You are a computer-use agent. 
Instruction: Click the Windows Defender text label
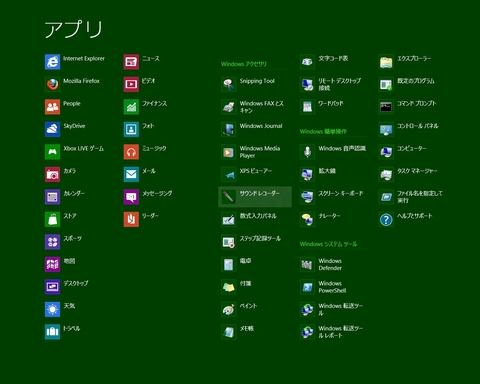330,264
